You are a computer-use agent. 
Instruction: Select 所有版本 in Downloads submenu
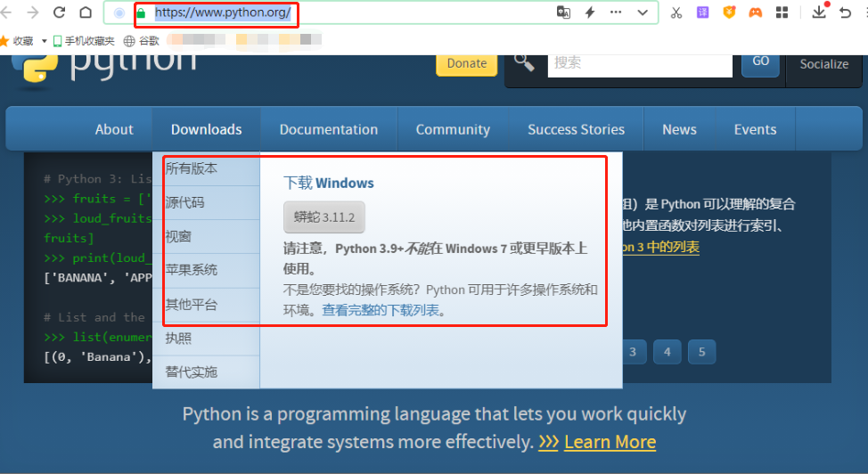click(x=206, y=168)
